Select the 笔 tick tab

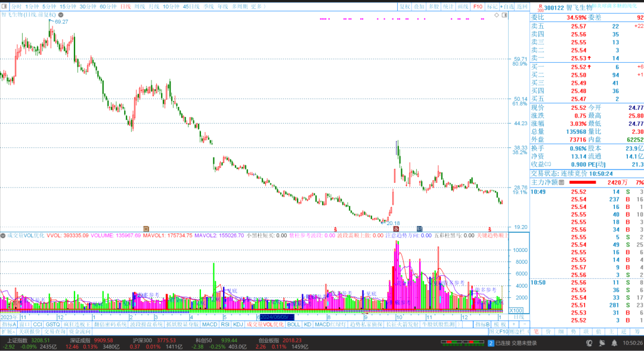[x=536, y=331]
